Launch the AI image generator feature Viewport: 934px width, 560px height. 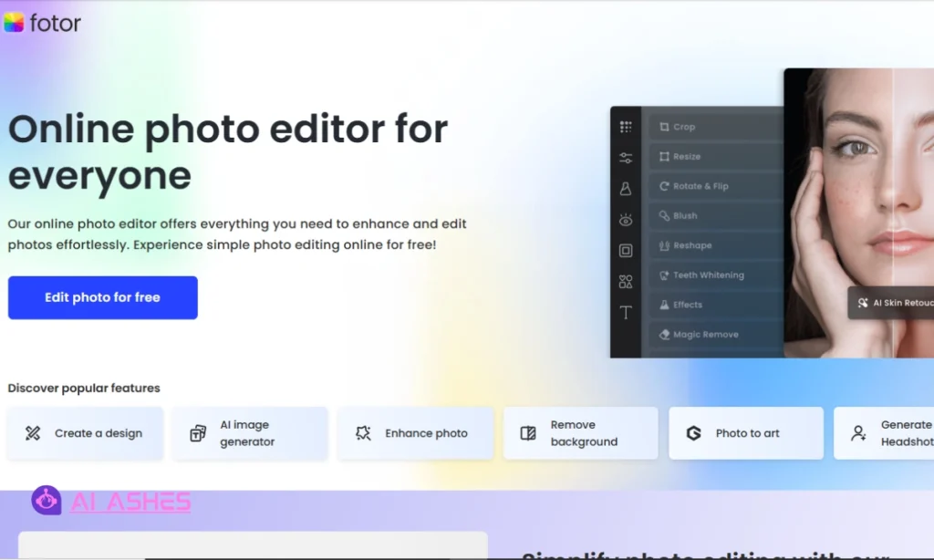pyautogui.click(x=249, y=433)
